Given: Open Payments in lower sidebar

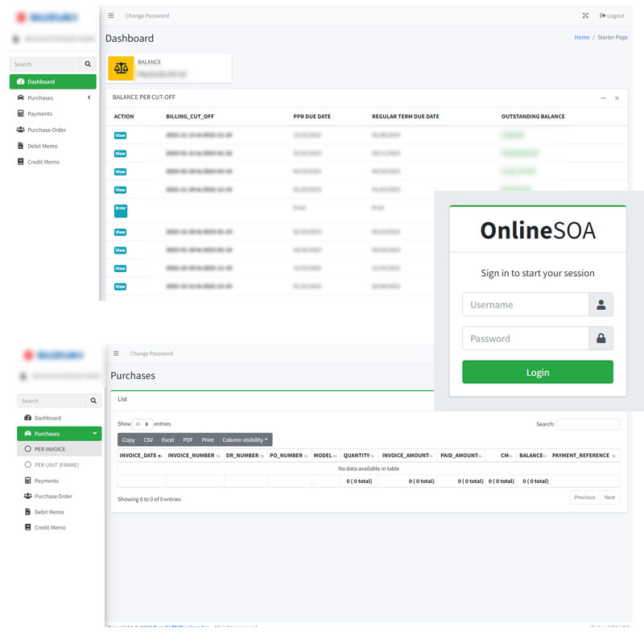Looking at the screenshot, I should tap(46, 481).
